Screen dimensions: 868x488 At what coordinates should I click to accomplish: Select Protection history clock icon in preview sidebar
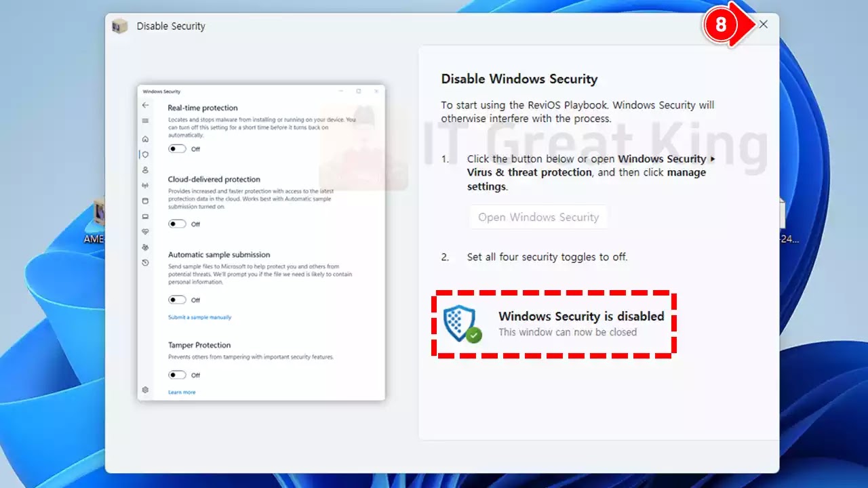145,262
